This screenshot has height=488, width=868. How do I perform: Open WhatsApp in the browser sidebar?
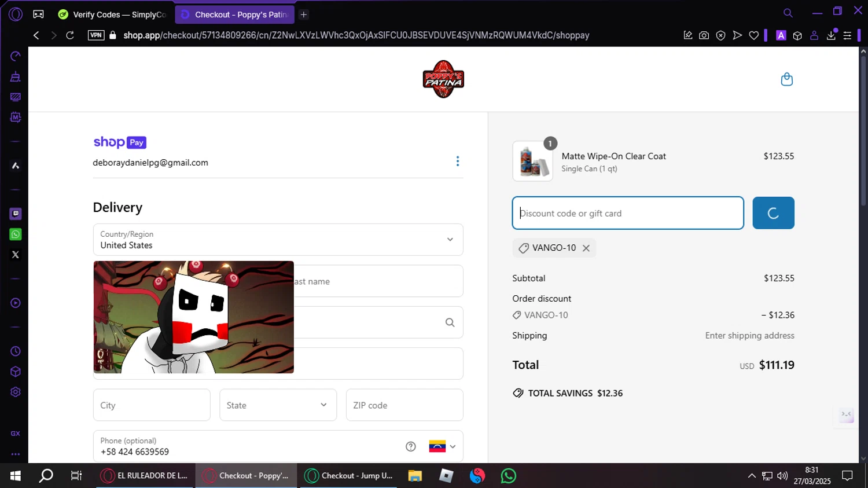point(16,234)
